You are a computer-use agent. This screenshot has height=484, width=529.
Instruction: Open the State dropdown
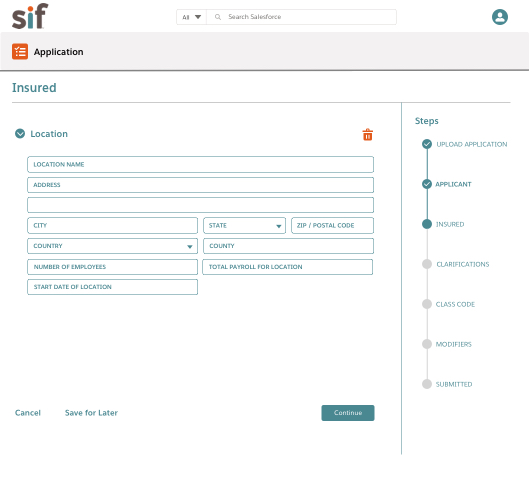point(244,226)
